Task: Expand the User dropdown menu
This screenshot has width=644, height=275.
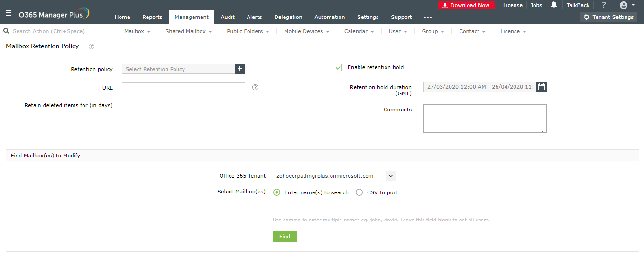Action: pos(398,31)
